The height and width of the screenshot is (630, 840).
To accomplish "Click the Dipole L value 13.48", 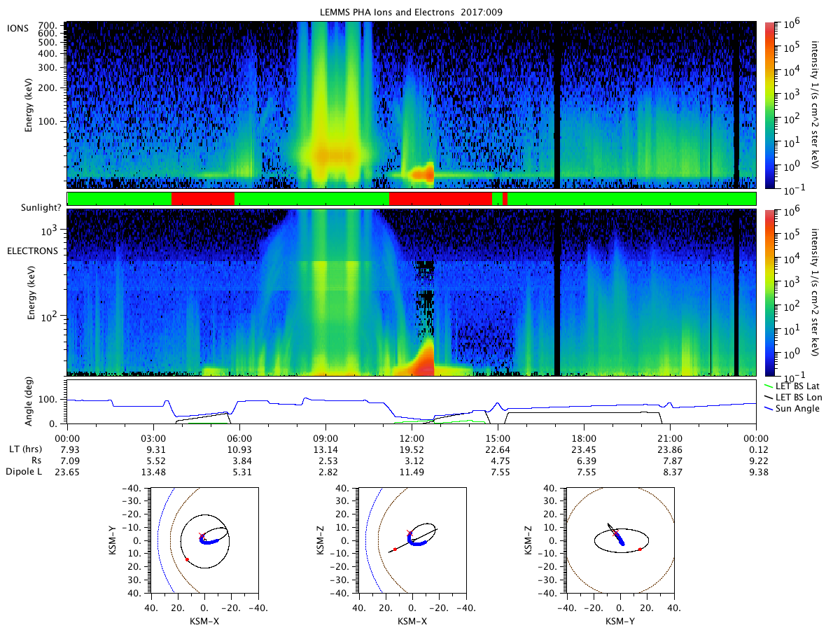I will click(153, 472).
